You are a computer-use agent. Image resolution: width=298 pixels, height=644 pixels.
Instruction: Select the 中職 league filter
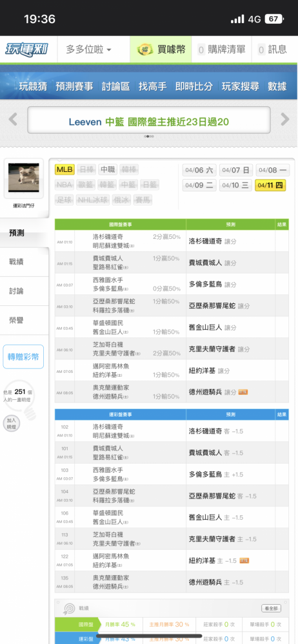pyautogui.click(x=108, y=169)
